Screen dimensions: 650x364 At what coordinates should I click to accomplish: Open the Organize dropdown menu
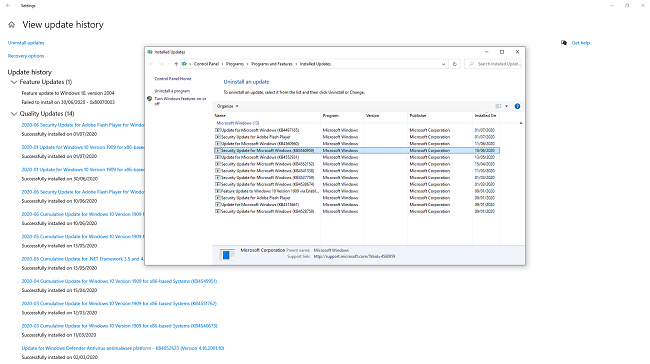pyautogui.click(x=228, y=106)
